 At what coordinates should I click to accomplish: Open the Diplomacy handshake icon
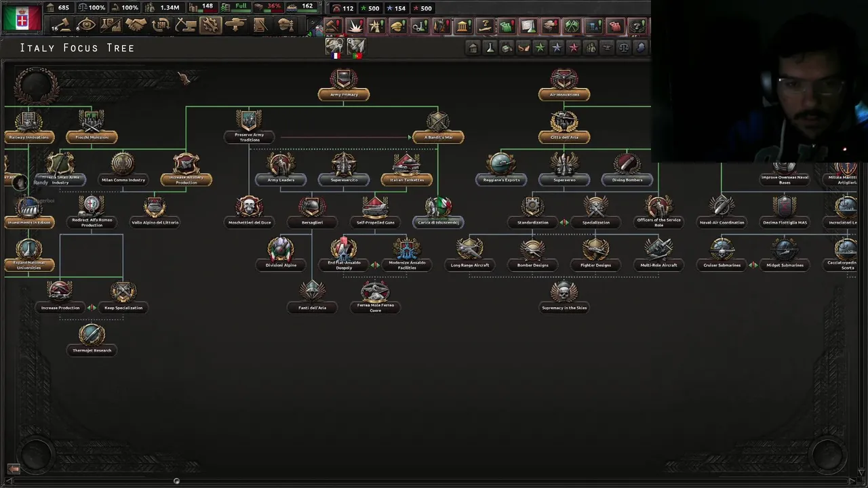[x=136, y=26]
